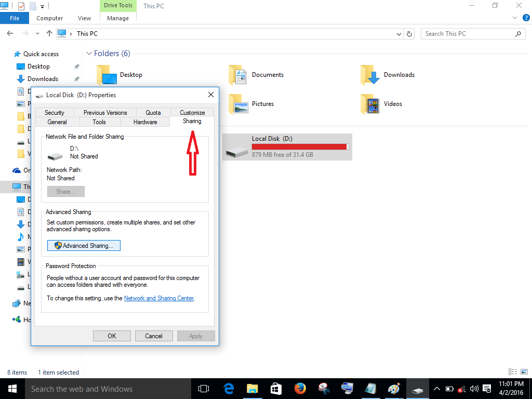Show hidden icons in the system tray
The image size is (532, 399).
(436, 388)
